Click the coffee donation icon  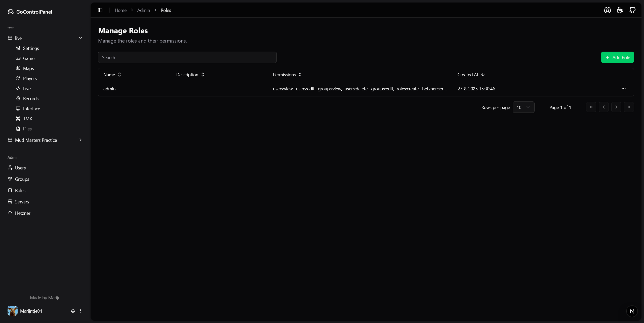[620, 10]
